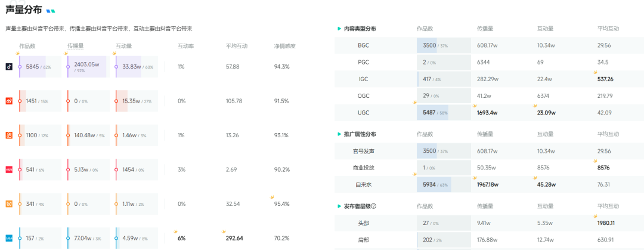Click the bold 6% interaction rate value
This screenshot has width=644, height=250.
[181, 238]
